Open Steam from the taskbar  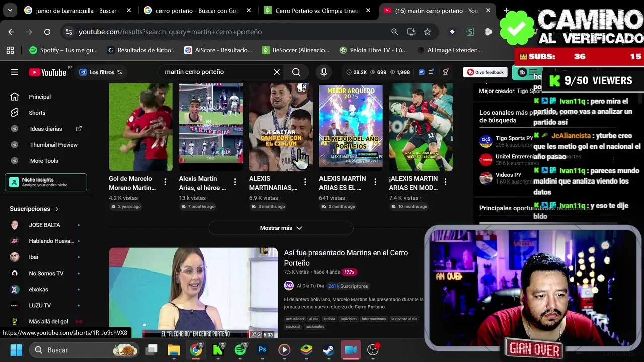[329, 350]
